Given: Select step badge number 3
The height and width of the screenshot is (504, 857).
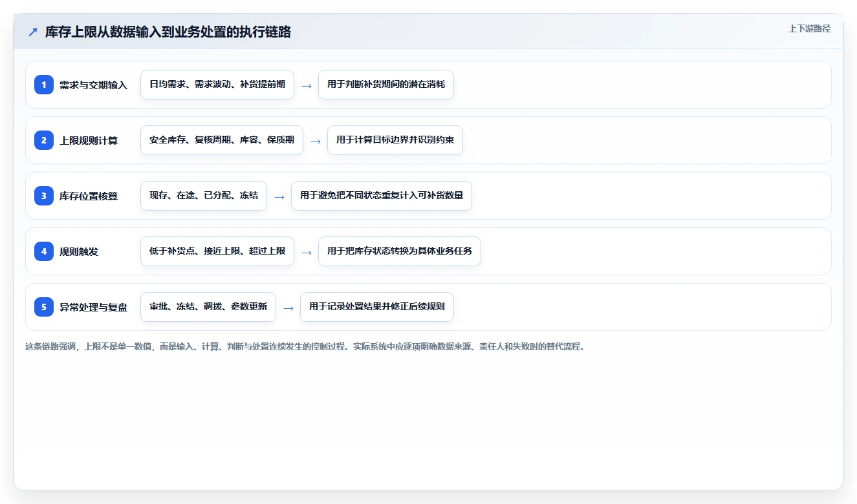Looking at the screenshot, I should pyautogui.click(x=44, y=196).
